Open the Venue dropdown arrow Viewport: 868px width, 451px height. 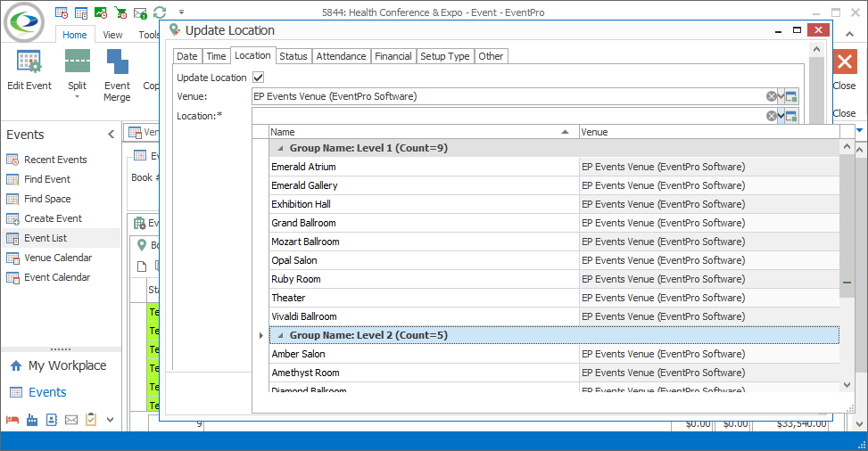click(781, 96)
